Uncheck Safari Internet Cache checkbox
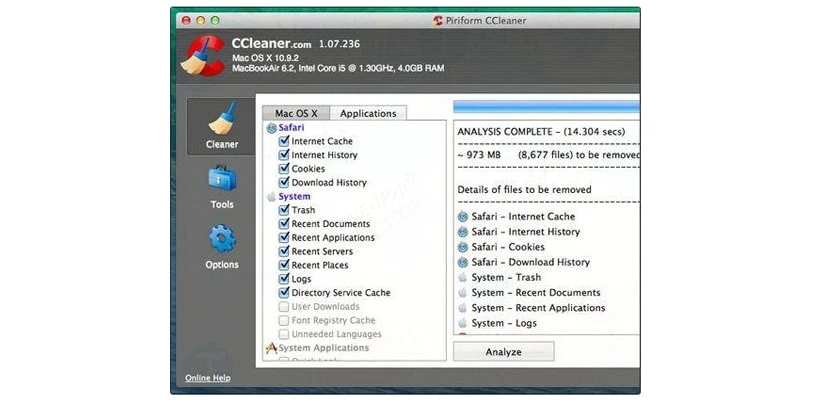The image size is (840, 400). click(x=284, y=141)
